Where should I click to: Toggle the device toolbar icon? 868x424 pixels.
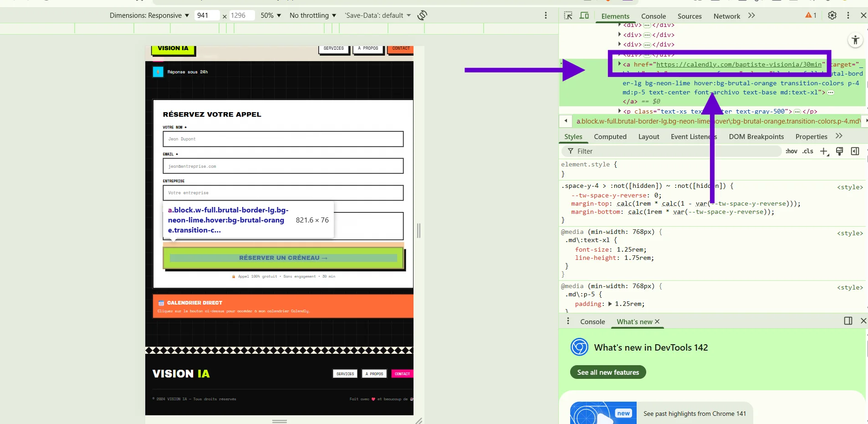coord(584,16)
